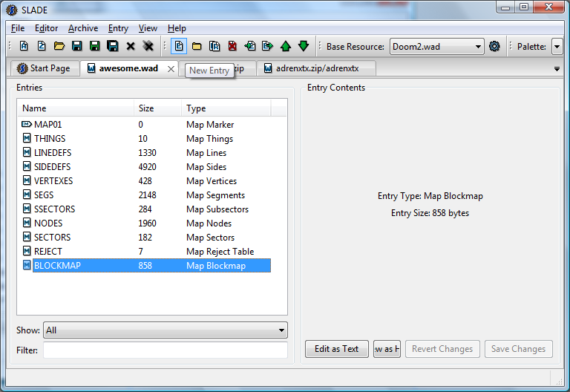570x392 pixels.
Task: Open the Palette dropdown arrow
Action: click(557, 47)
